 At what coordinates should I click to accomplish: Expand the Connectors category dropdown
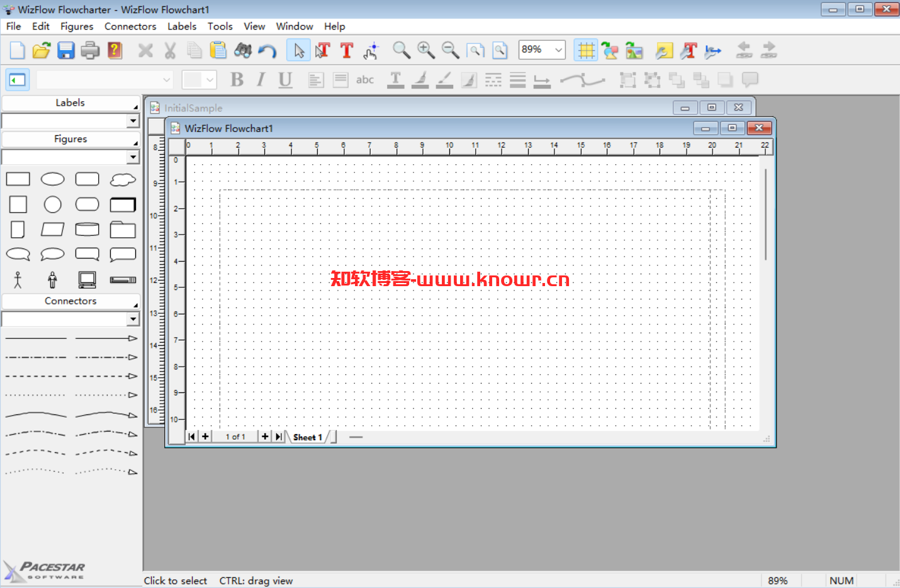[133, 319]
